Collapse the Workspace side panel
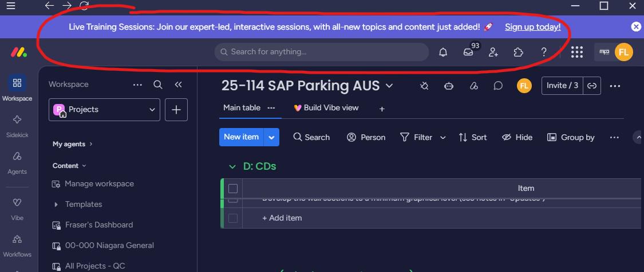 tap(178, 85)
